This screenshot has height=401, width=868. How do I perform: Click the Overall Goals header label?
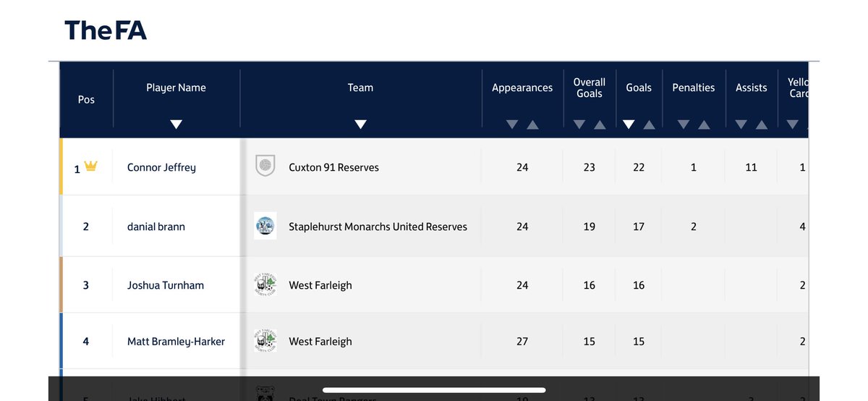[590, 88]
